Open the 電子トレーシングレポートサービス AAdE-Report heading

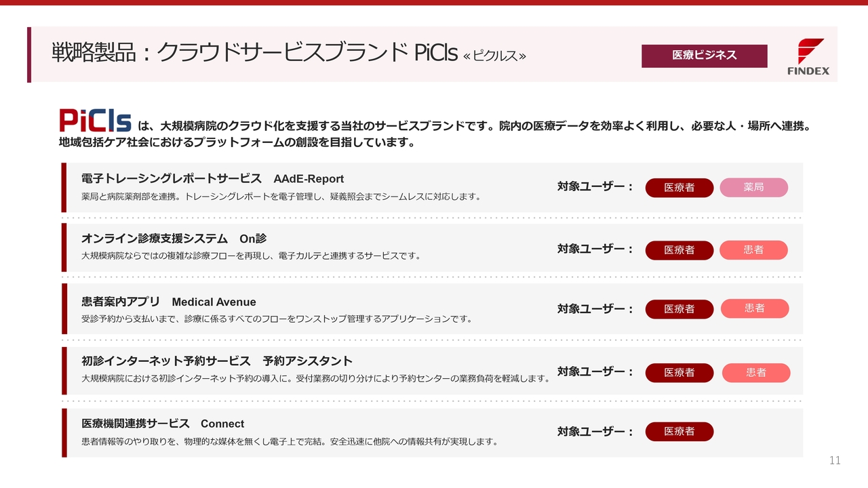pyautogui.click(x=212, y=179)
